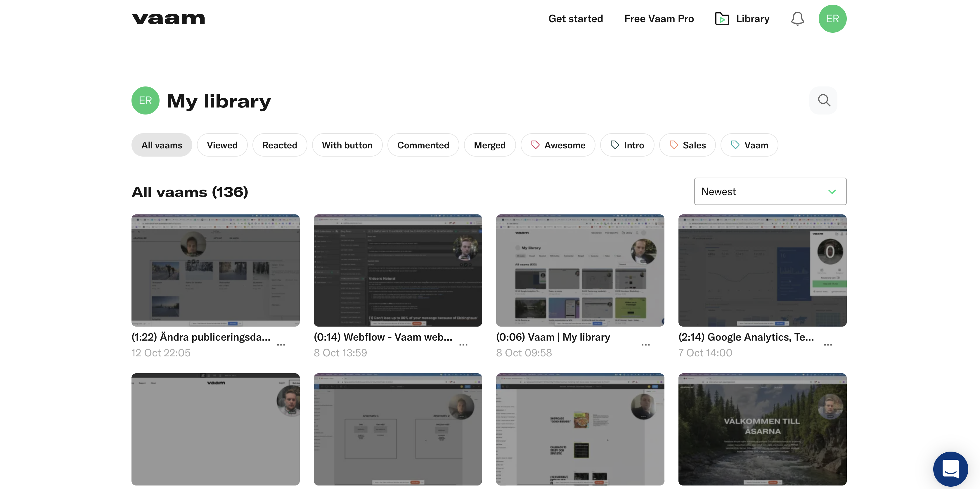The height and width of the screenshot is (489, 980).
Task: Open the ER profile avatar menu
Action: click(x=832, y=18)
